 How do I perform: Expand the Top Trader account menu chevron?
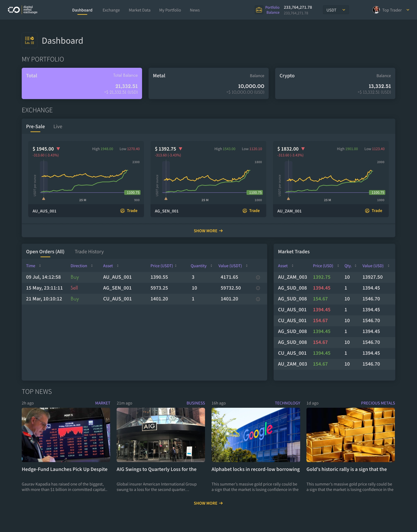[x=408, y=10]
